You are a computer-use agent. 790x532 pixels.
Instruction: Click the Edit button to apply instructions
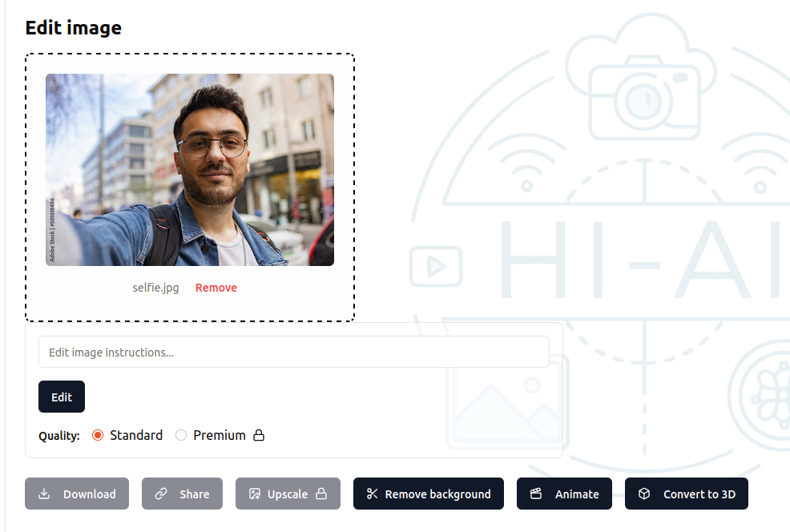[62, 396]
